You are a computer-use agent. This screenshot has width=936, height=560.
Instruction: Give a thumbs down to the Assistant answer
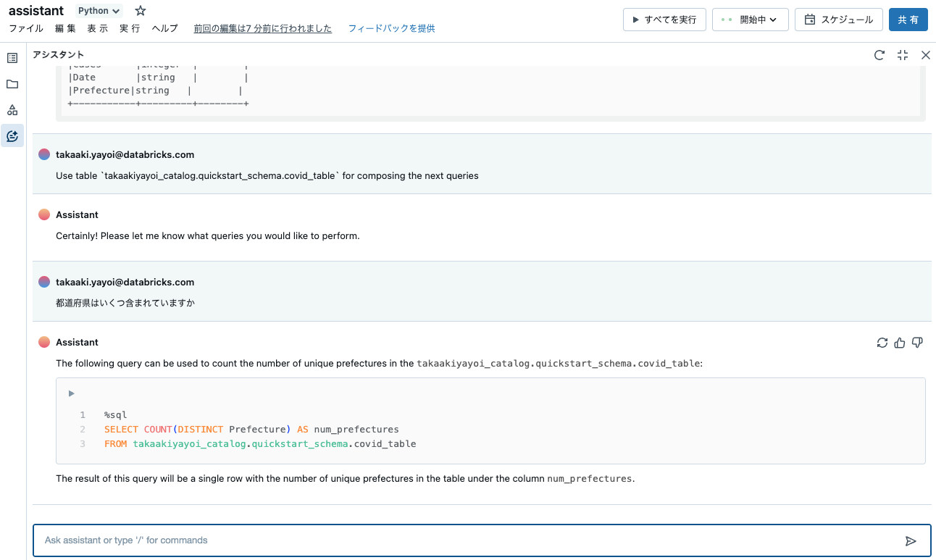coord(916,342)
